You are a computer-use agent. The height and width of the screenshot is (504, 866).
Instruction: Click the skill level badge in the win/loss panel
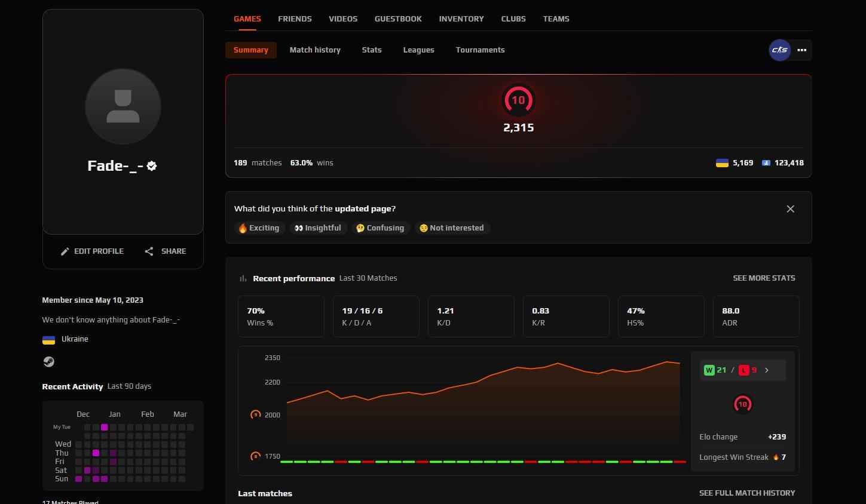(x=742, y=404)
